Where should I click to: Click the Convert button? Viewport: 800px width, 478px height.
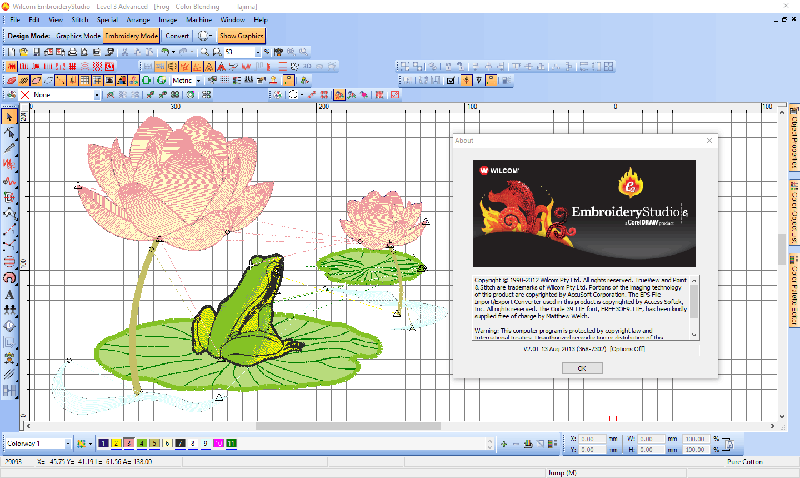pos(177,36)
